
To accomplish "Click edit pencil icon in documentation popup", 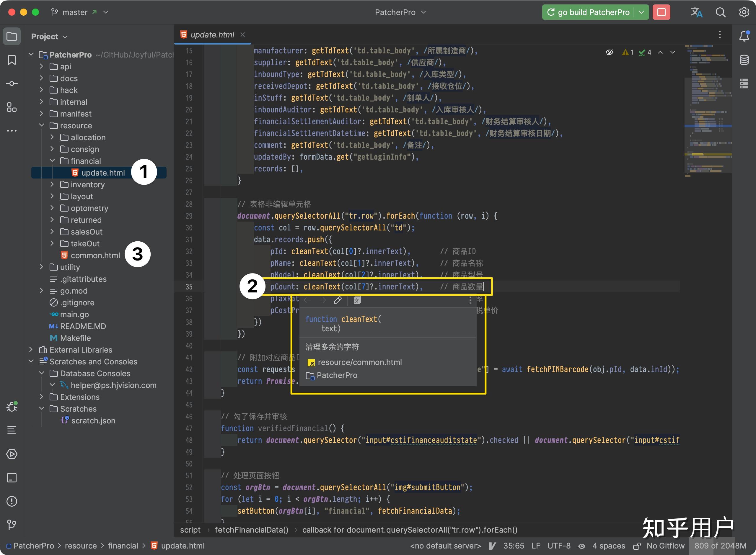I will [x=338, y=300].
